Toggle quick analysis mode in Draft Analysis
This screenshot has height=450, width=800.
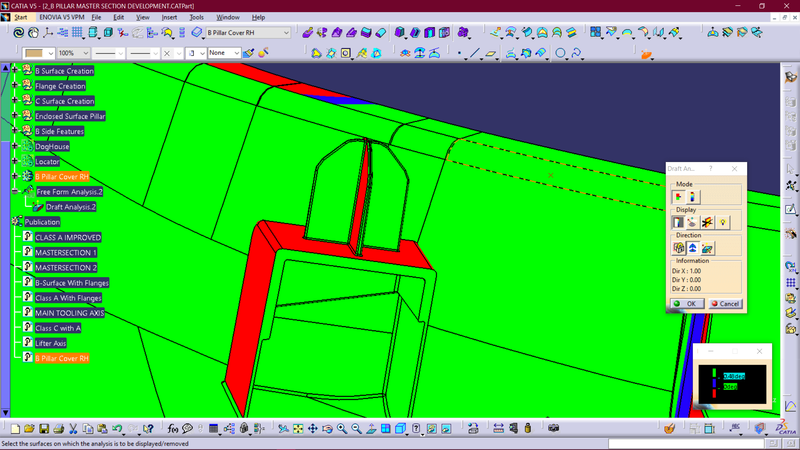coord(679,197)
